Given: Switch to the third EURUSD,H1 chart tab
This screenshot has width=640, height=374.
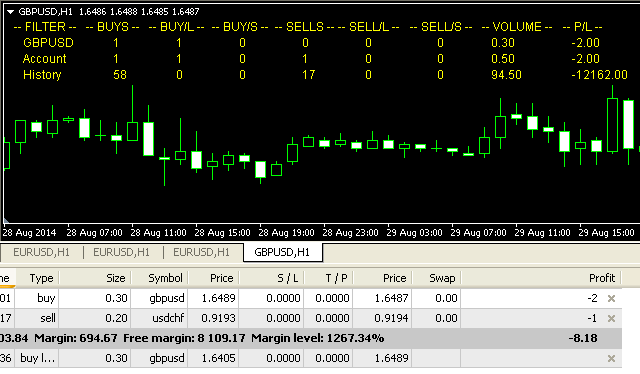Looking at the screenshot, I should pos(201,252).
